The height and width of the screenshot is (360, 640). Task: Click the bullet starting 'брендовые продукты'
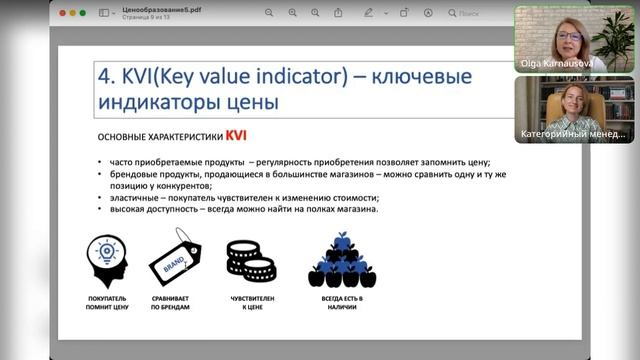pos(308,180)
